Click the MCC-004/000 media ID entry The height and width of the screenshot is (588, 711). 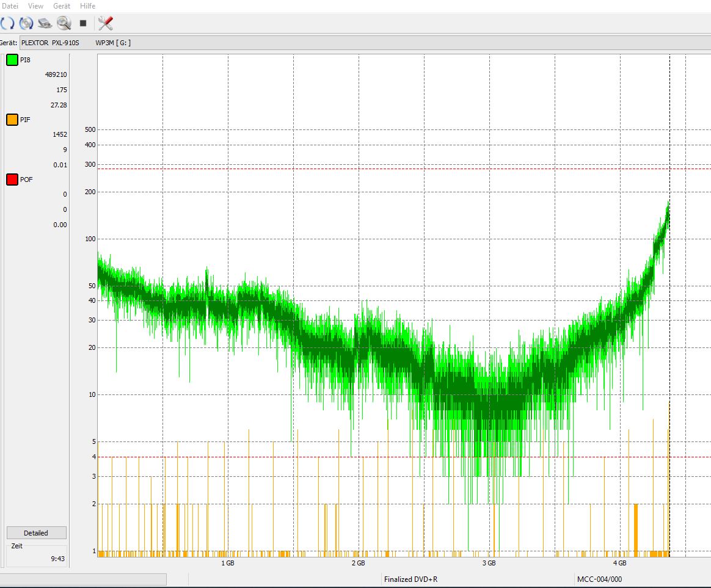coord(599,579)
